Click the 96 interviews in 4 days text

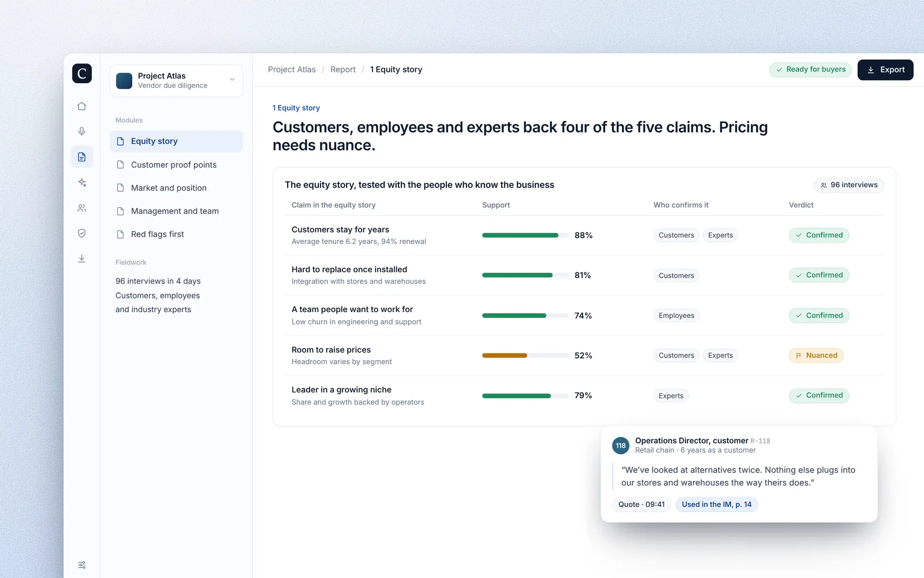pyautogui.click(x=158, y=281)
